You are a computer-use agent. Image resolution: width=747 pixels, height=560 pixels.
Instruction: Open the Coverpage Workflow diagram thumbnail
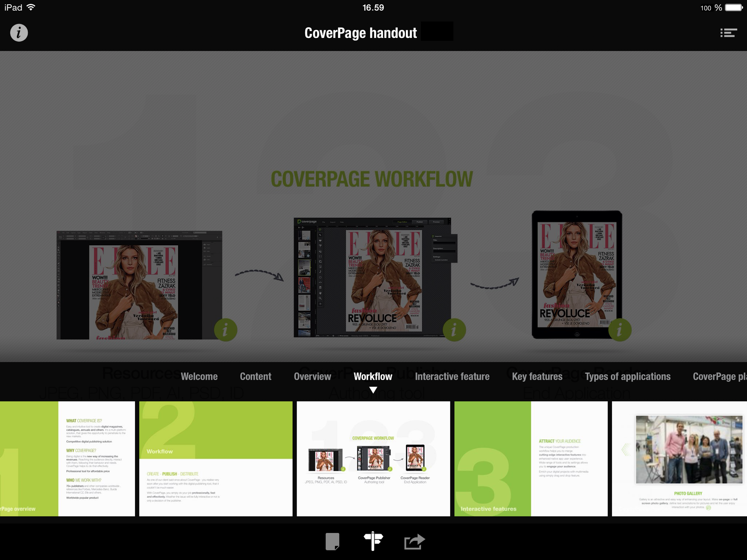[x=373, y=459]
